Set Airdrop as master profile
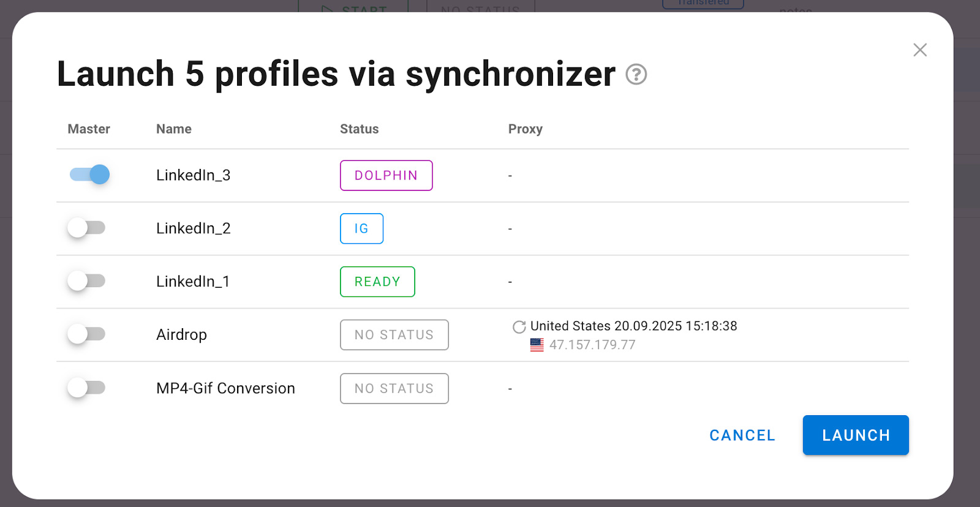Image resolution: width=980 pixels, height=507 pixels. click(x=86, y=334)
